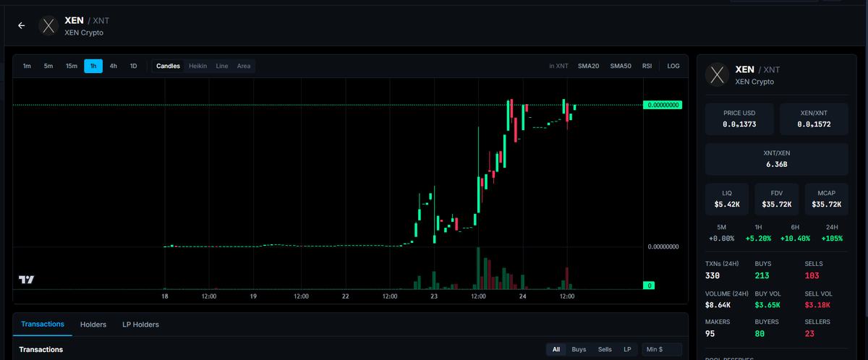Toggle price display in XNT

(x=558, y=66)
